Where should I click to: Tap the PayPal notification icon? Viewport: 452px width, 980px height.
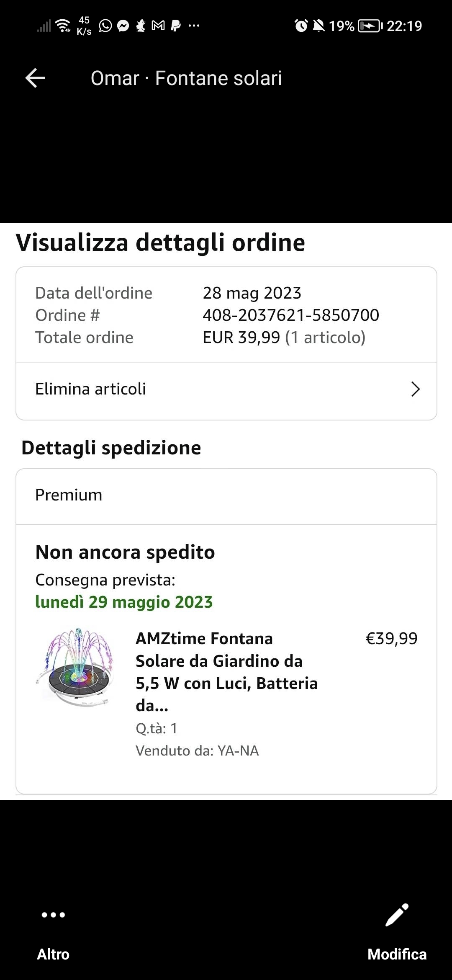(x=176, y=26)
